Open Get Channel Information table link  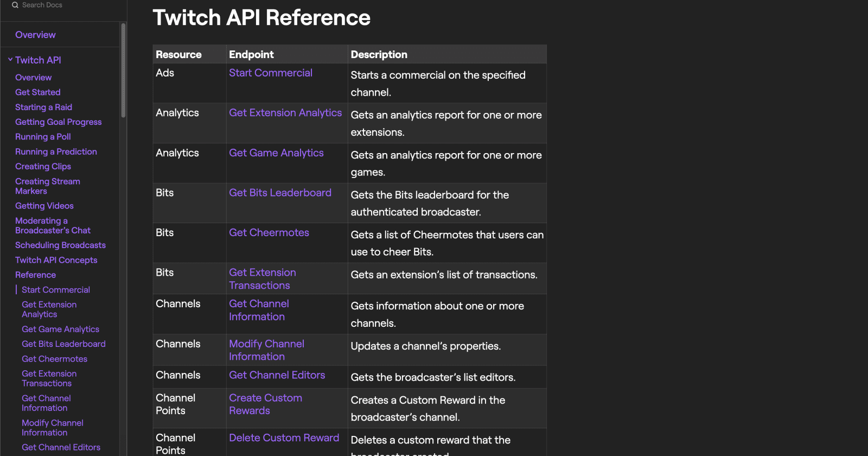tap(259, 310)
